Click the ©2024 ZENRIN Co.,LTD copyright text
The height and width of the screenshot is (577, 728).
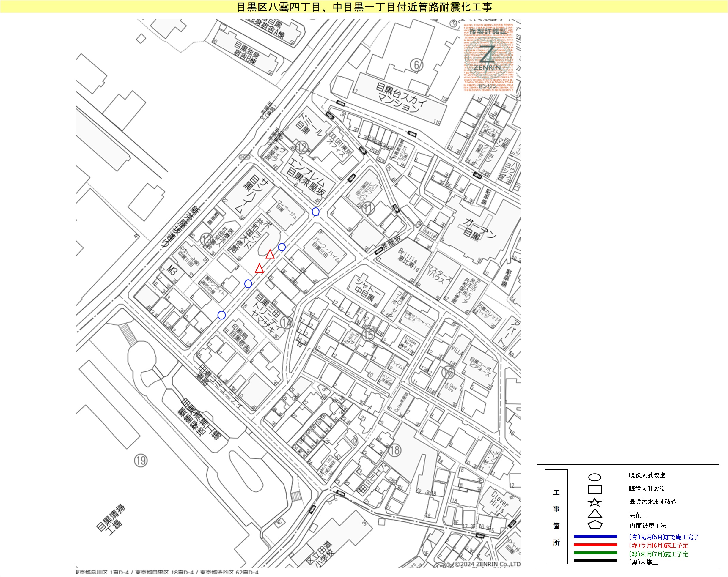[488, 564]
